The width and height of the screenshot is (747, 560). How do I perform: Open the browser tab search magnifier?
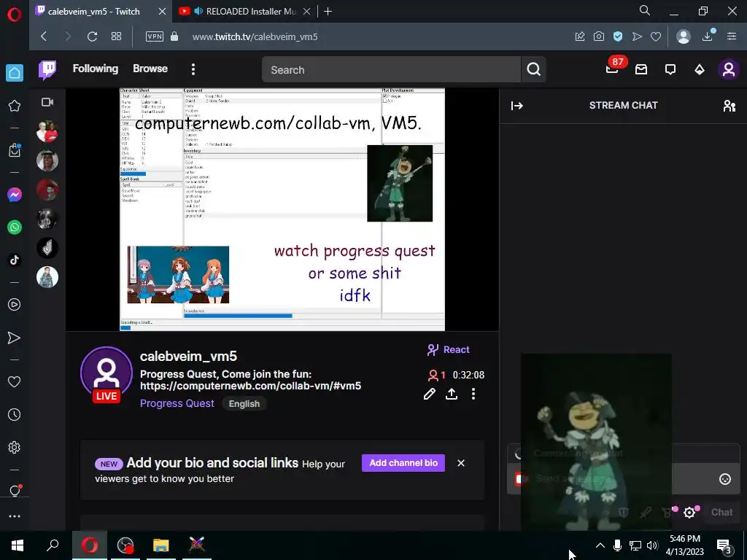[x=645, y=10]
